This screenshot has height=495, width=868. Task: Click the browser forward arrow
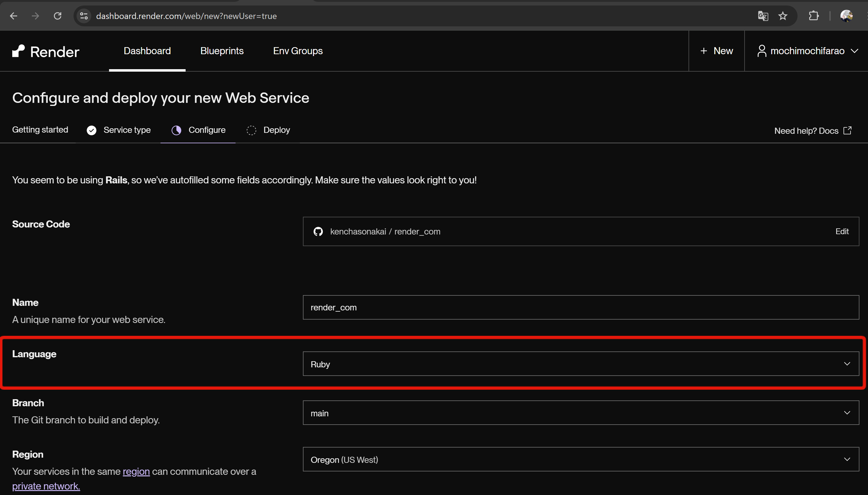coord(35,16)
